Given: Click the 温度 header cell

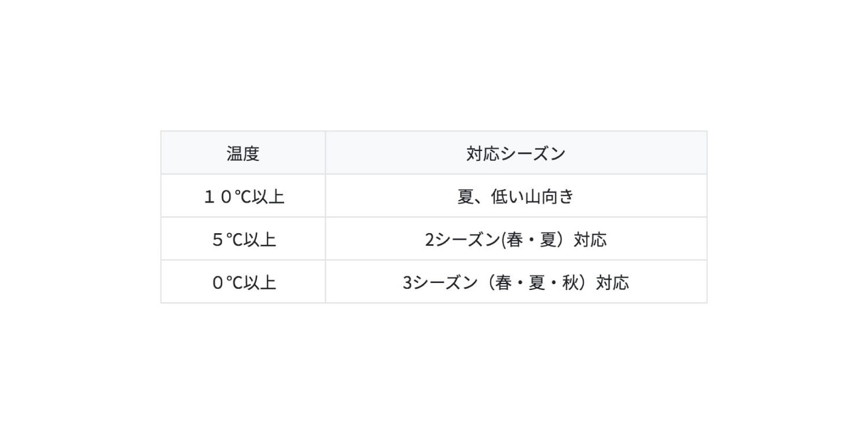Looking at the screenshot, I should coord(243,153).
